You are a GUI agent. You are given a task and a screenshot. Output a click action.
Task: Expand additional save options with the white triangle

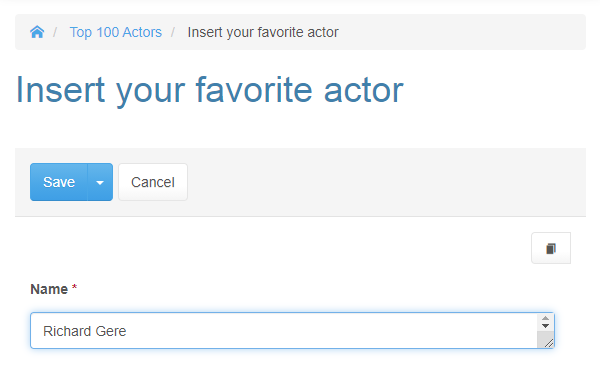point(100,183)
